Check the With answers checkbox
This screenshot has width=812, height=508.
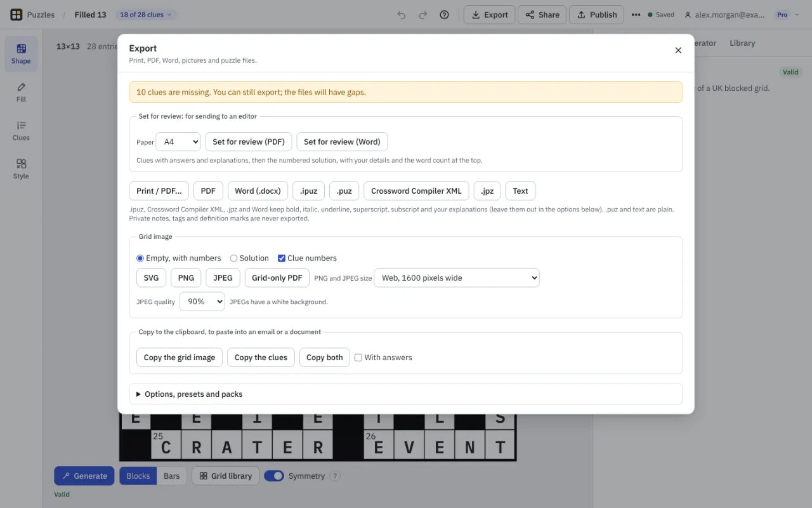[x=358, y=358]
